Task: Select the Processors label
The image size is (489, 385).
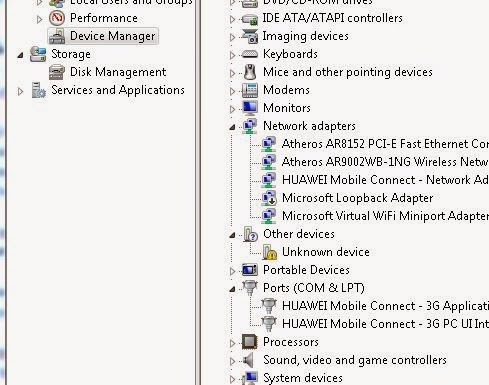Action: pyautogui.click(x=291, y=342)
